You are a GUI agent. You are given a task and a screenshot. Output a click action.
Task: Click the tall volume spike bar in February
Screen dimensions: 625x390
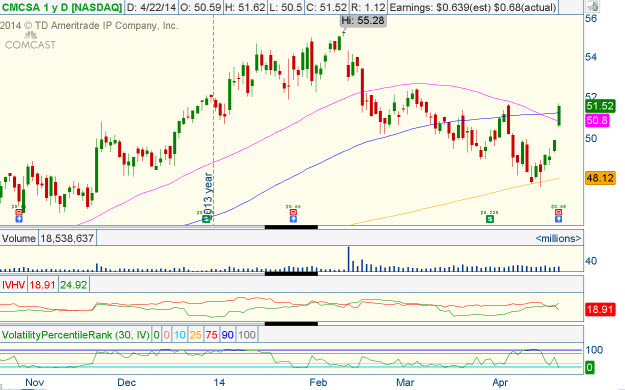point(348,259)
